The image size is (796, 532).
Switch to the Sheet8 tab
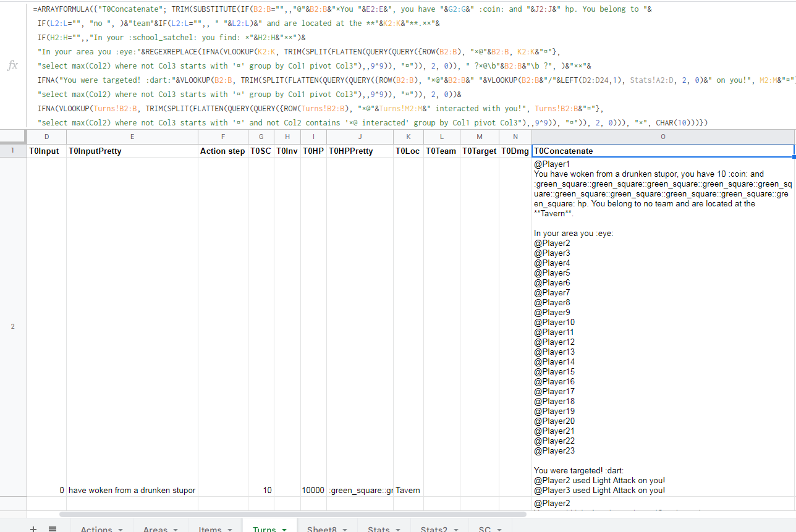pyautogui.click(x=321, y=529)
